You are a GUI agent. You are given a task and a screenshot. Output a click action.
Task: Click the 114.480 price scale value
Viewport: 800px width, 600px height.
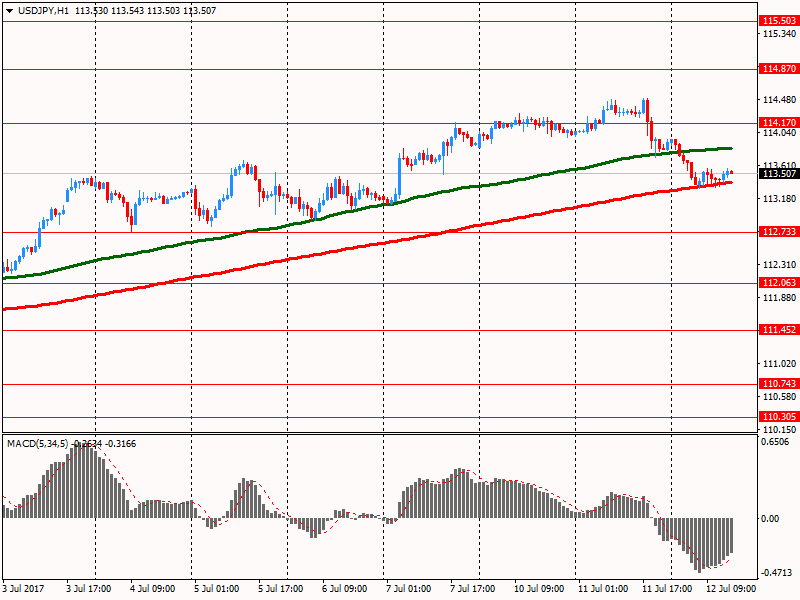coord(779,100)
